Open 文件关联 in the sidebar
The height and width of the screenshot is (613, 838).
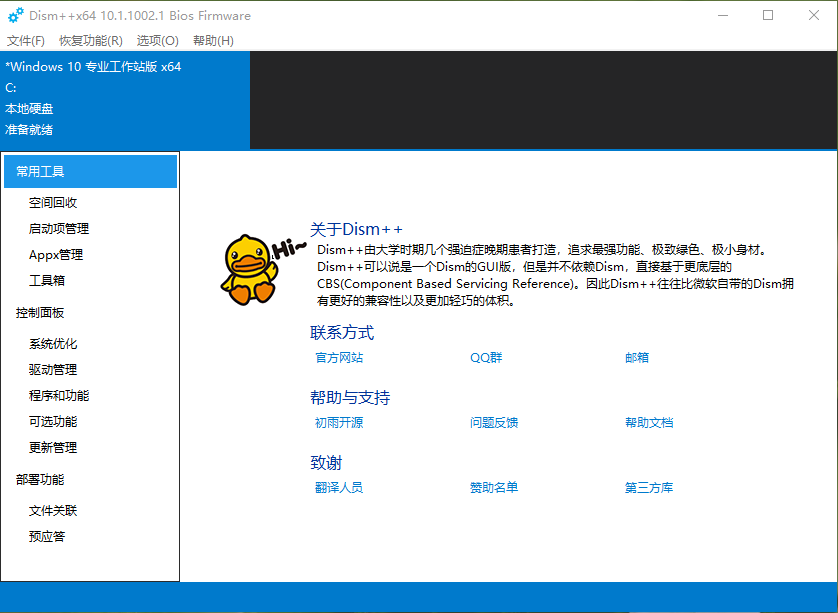click(53, 510)
